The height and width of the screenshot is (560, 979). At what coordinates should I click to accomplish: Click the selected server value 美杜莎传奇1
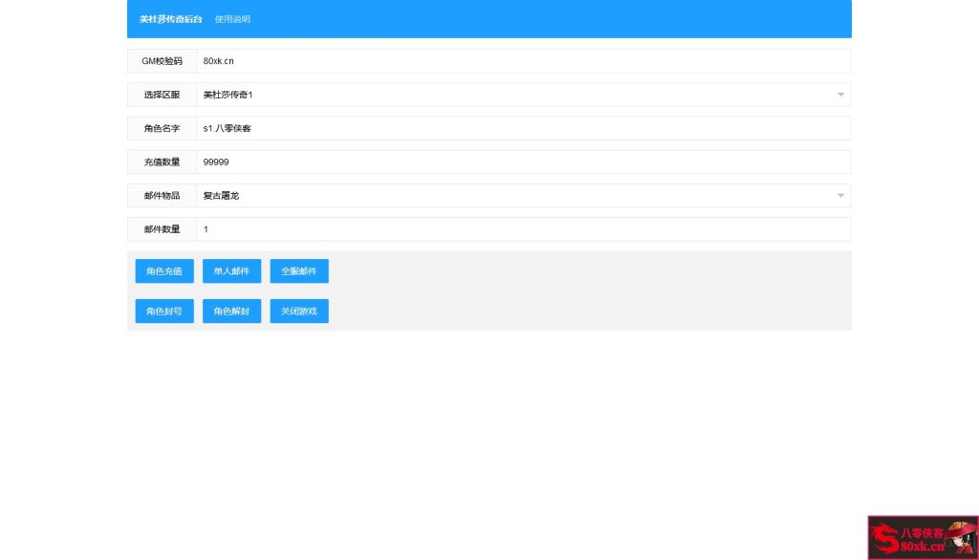pyautogui.click(x=228, y=95)
